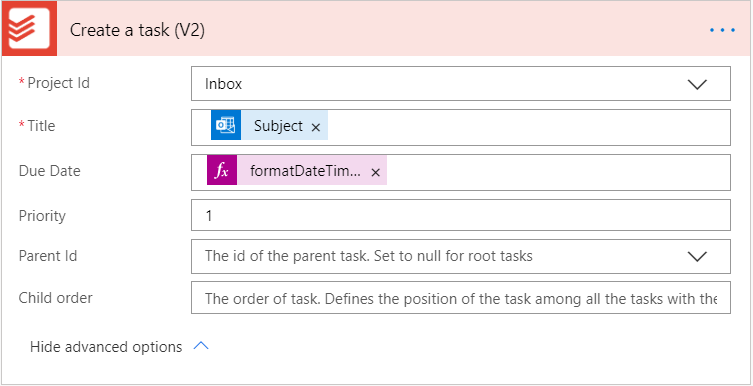Focus the Title input field

click(461, 127)
